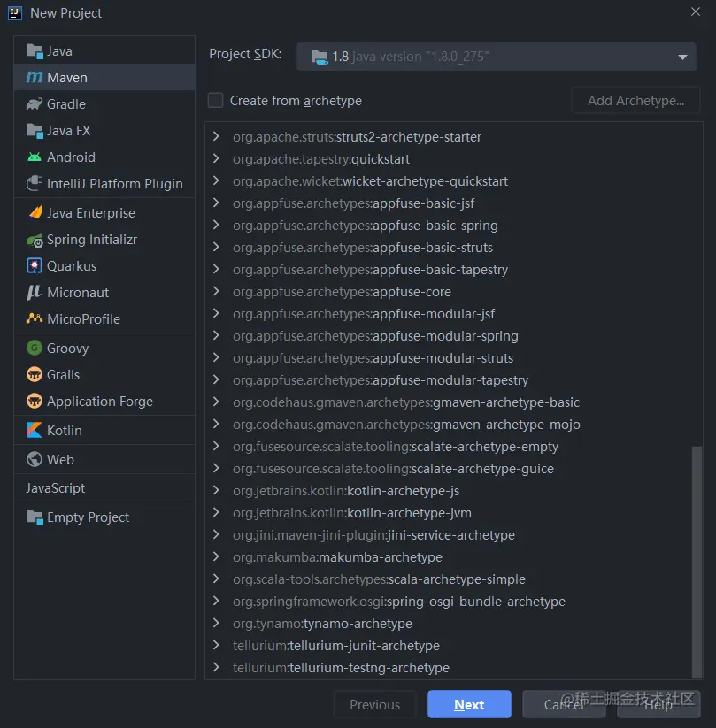Select org.makumba:makumba-archetype row
The width and height of the screenshot is (716, 728).
[x=453, y=557]
